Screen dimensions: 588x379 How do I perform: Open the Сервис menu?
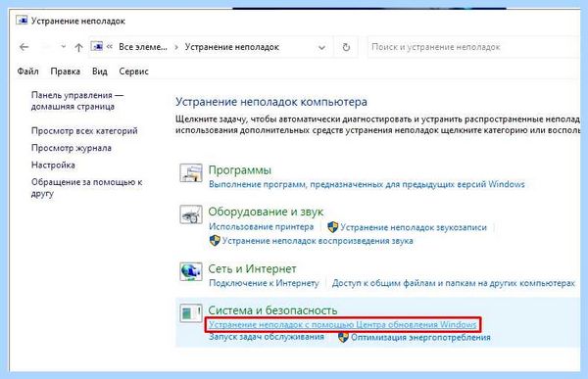(133, 71)
